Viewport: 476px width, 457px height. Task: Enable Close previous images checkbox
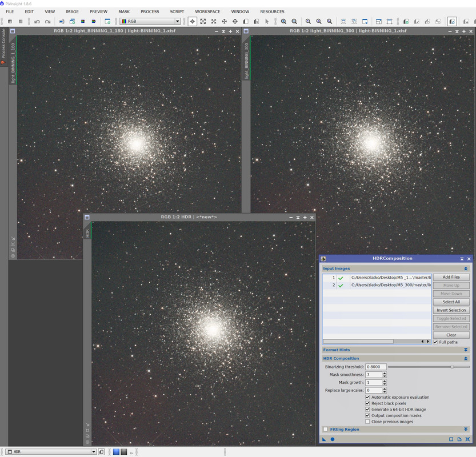tap(367, 422)
